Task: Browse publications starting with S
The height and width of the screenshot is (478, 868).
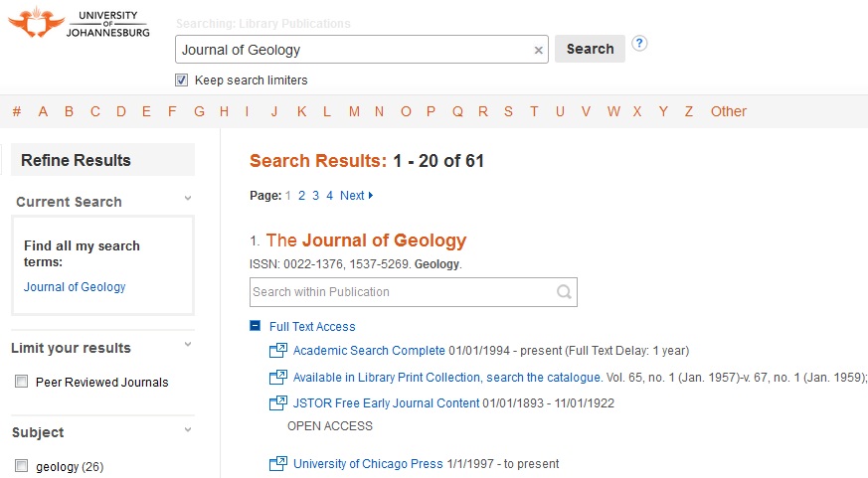Action: (x=508, y=111)
